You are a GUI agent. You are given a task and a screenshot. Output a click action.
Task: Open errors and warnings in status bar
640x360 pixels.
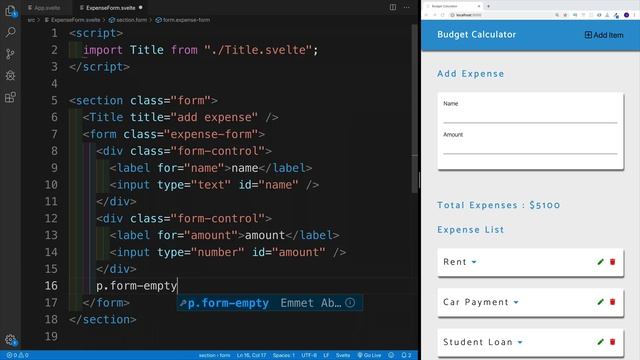(17, 356)
